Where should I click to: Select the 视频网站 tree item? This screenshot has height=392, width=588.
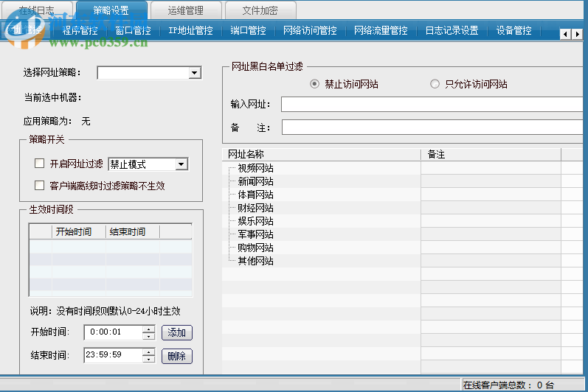pos(255,168)
